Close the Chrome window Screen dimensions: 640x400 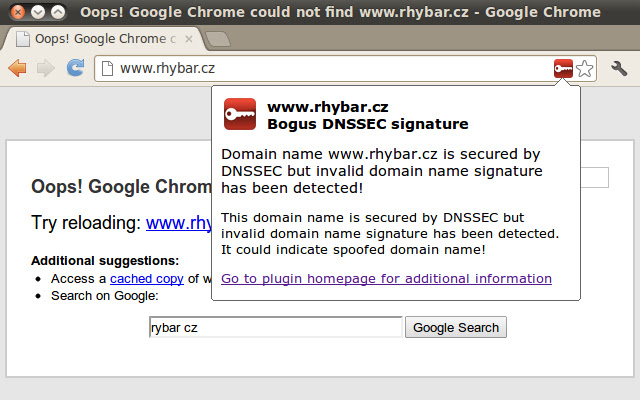[18, 12]
